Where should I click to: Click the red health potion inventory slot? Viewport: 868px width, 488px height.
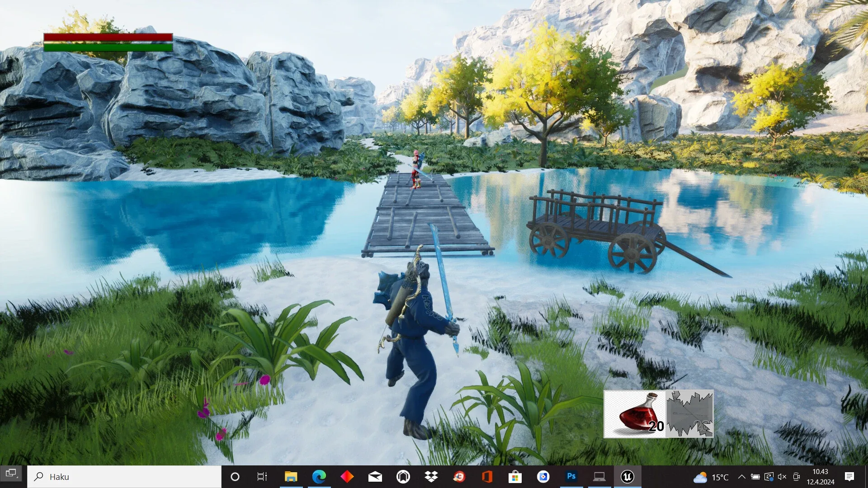point(635,414)
